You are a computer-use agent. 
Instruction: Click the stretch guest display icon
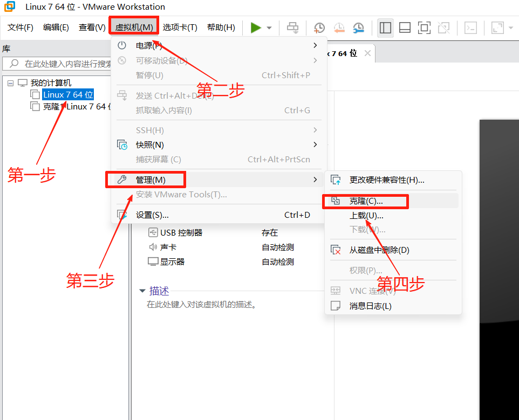click(497, 28)
